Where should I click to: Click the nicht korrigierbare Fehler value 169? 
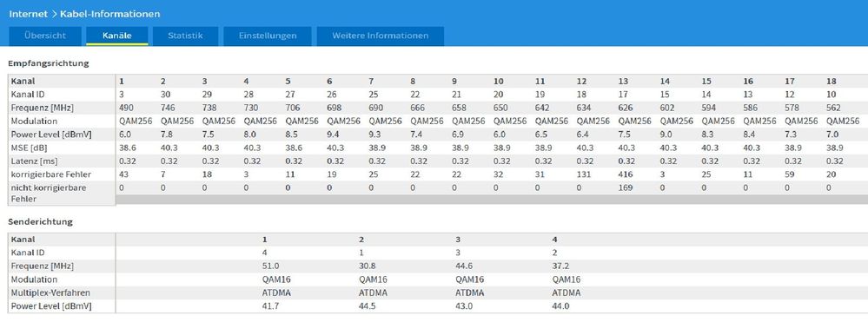[626, 187]
